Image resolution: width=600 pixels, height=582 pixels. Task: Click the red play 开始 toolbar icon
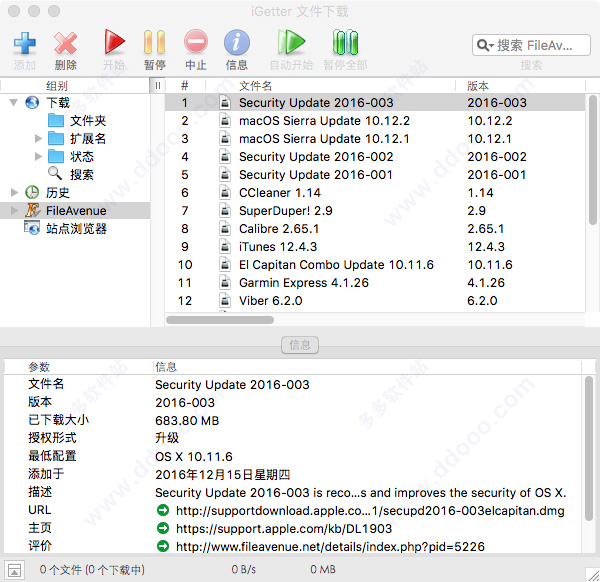click(114, 42)
